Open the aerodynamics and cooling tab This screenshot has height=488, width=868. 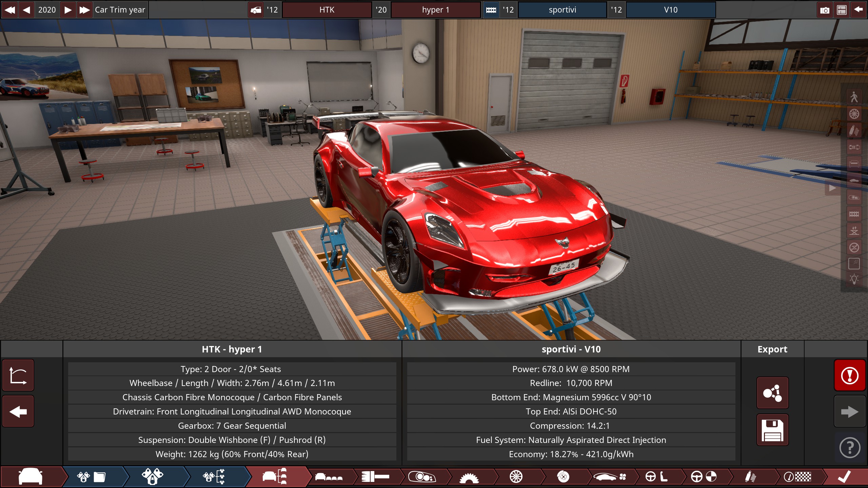[610, 477]
